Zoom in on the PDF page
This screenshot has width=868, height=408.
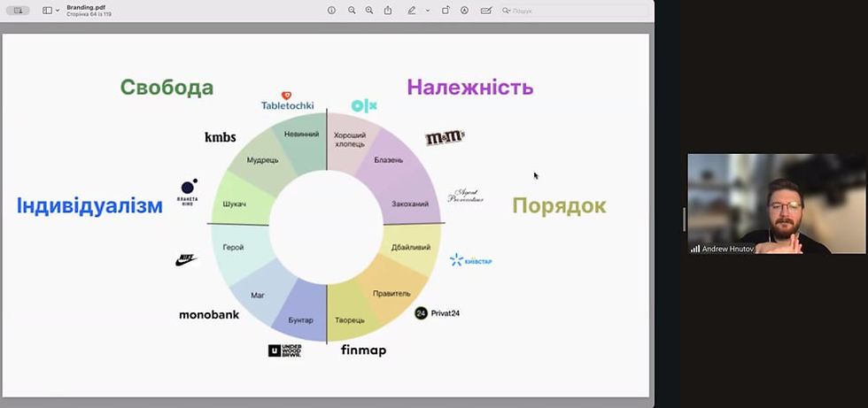click(x=369, y=11)
